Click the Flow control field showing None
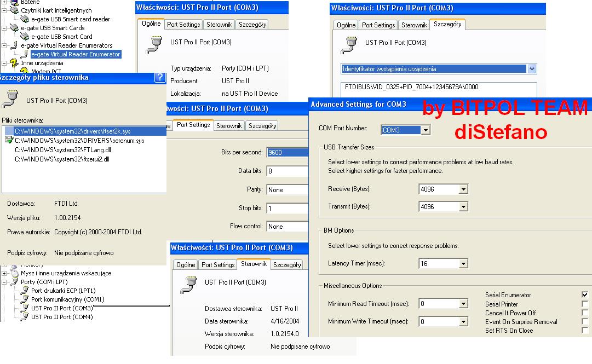 pyautogui.click(x=288, y=226)
